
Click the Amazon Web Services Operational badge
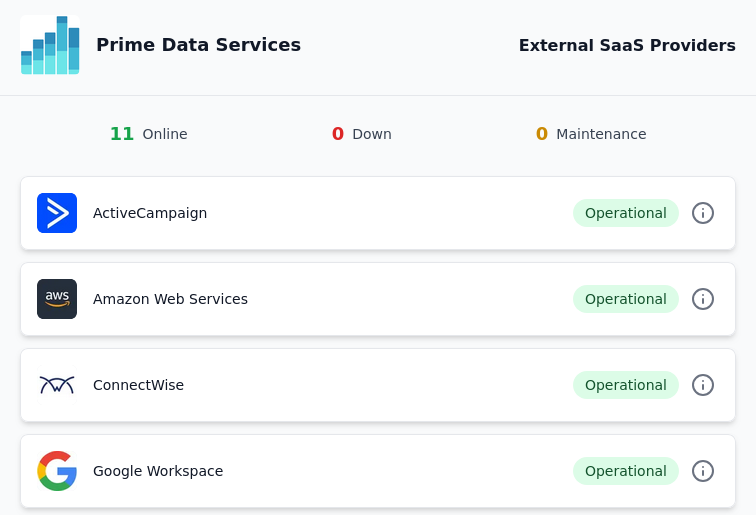[625, 299]
